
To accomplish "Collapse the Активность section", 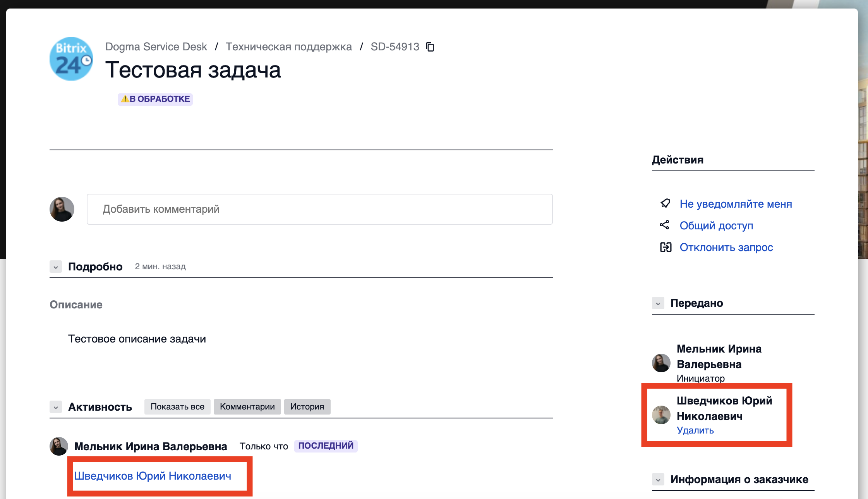I will tap(56, 407).
